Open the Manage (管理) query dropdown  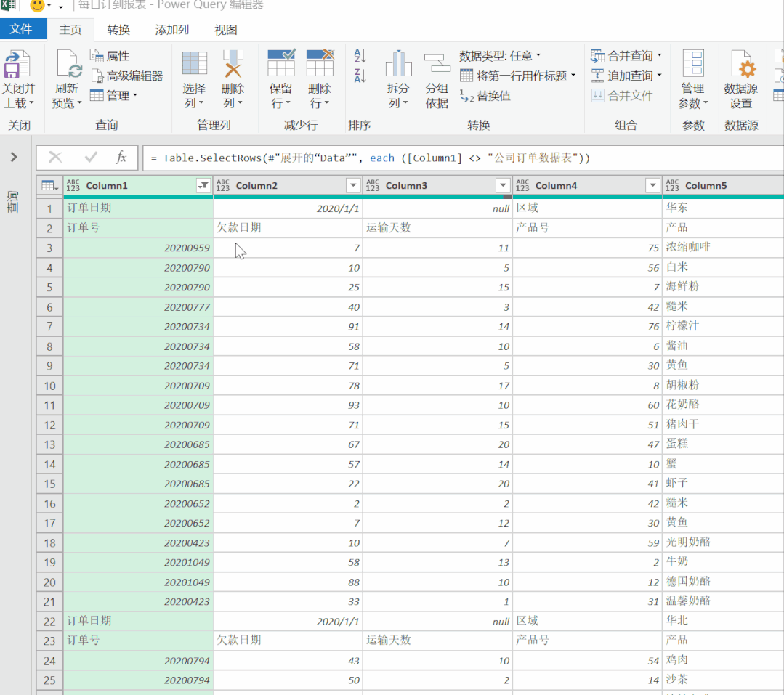(114, 95)
